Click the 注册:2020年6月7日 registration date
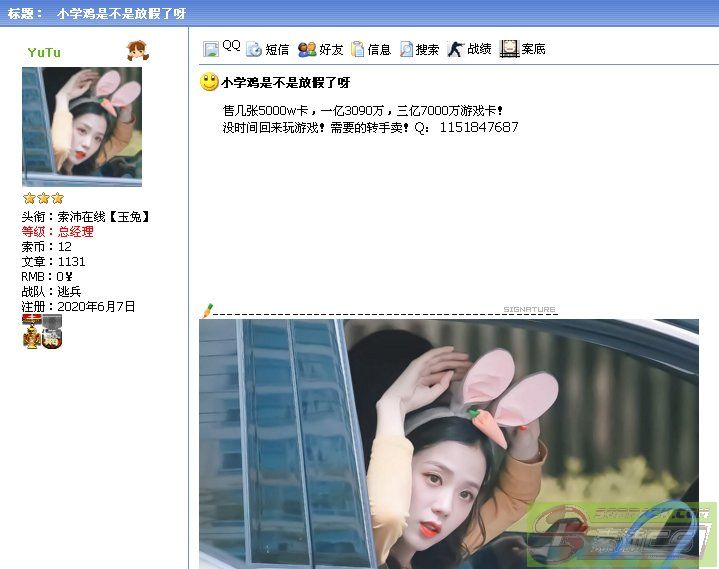The height and width of the screenshot is (569, 719). [x=78, y=306]
